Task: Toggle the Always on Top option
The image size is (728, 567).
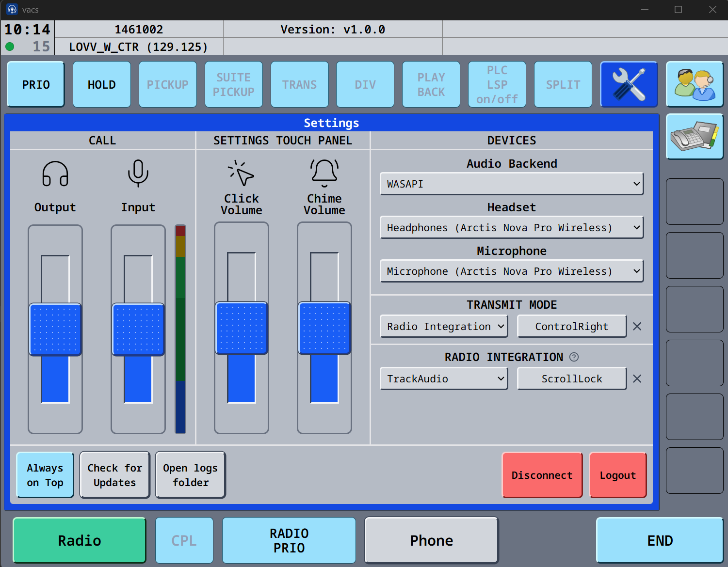Action: pyautogui.click(x=45, y=475)
